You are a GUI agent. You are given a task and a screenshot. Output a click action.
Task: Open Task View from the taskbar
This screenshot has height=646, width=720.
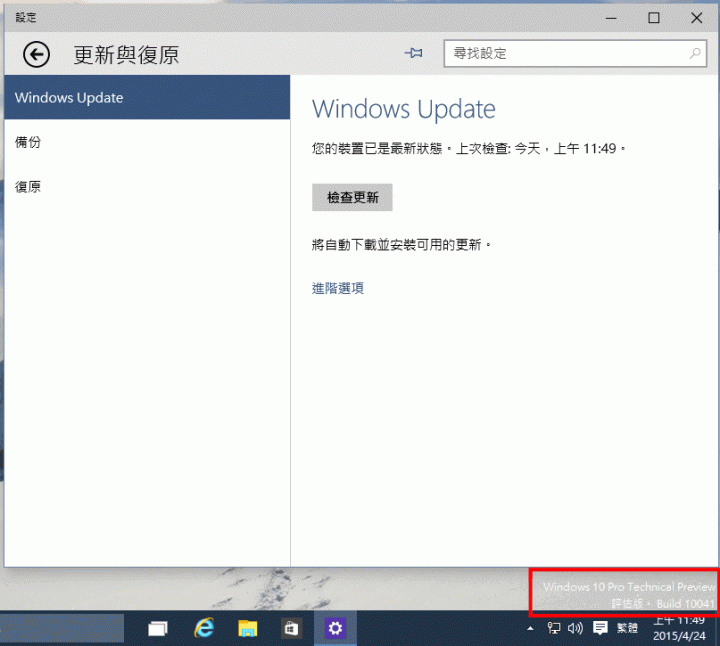tap(158, 629)
